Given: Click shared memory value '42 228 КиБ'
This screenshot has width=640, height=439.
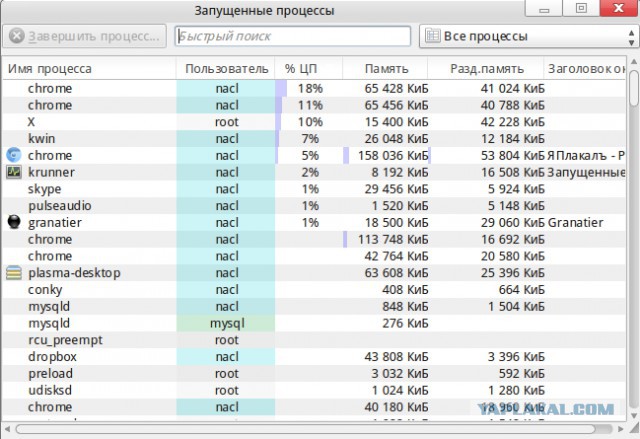Looking at the screenshot, I should [513, 122].
